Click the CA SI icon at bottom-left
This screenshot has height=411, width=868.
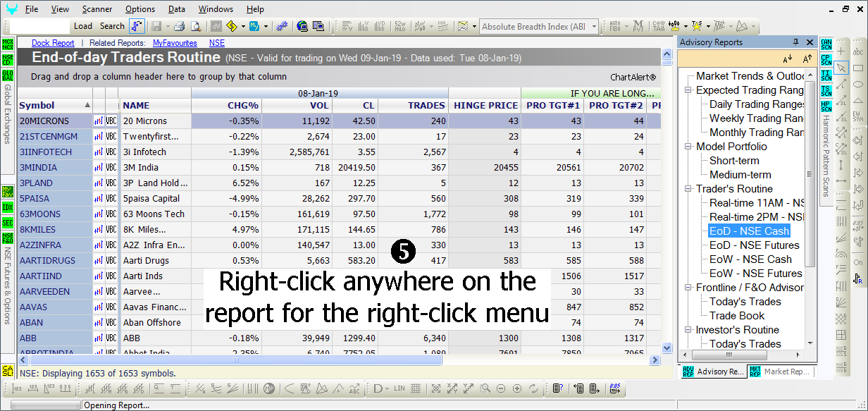click(8, 370)
